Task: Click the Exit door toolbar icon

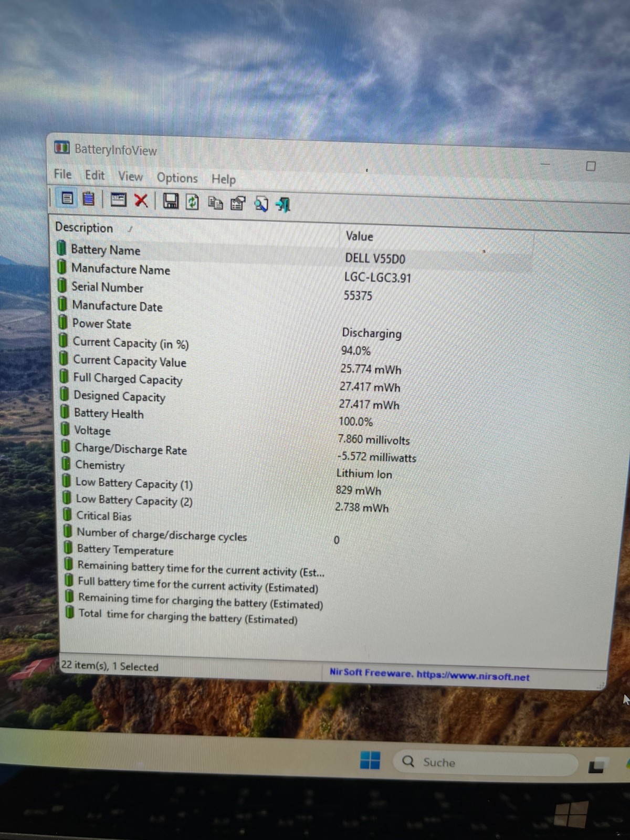Action: 283,205
